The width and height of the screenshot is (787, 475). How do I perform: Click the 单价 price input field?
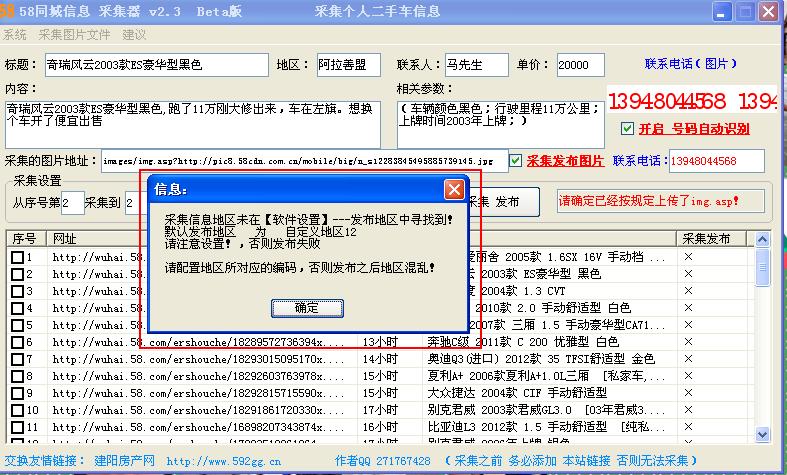click(579, 65)
